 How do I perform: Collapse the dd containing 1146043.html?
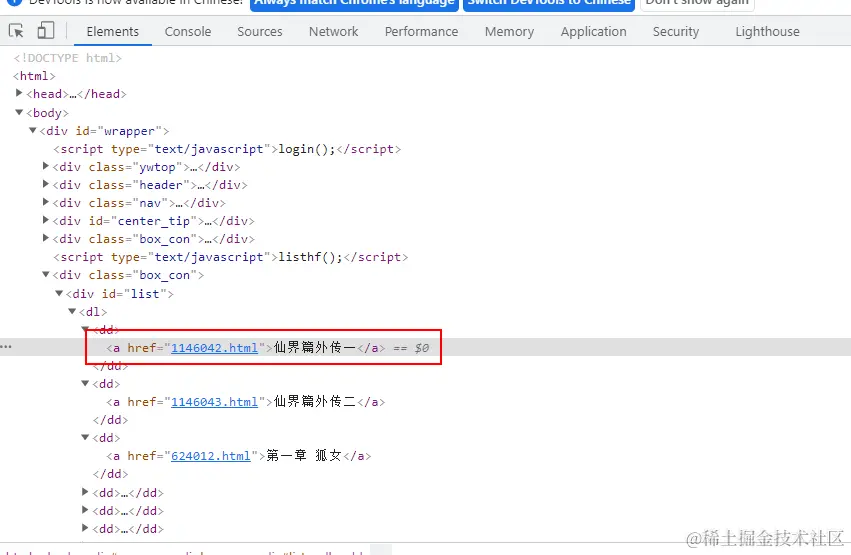point(85,383)
